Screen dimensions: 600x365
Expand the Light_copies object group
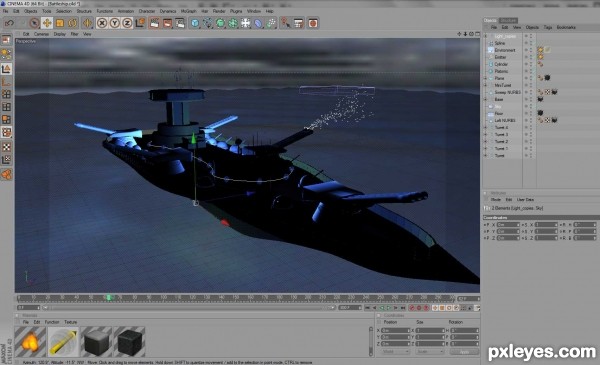(486, 36)
